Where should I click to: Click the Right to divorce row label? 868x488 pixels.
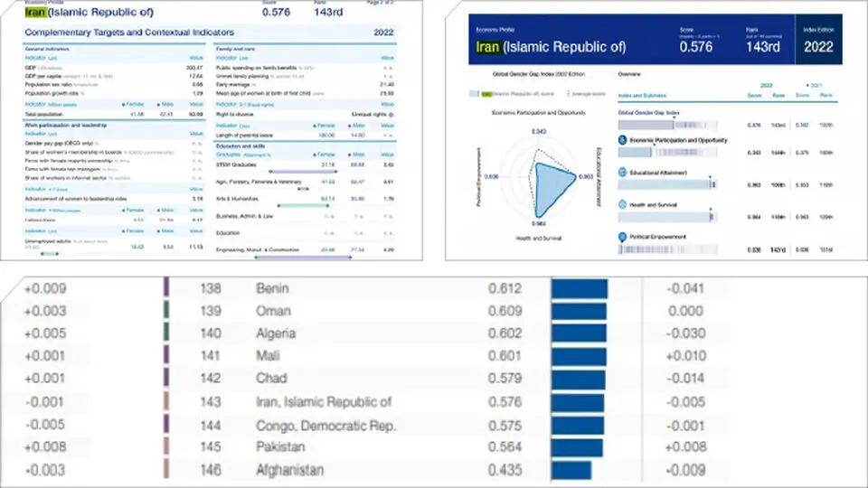(235, 115)
